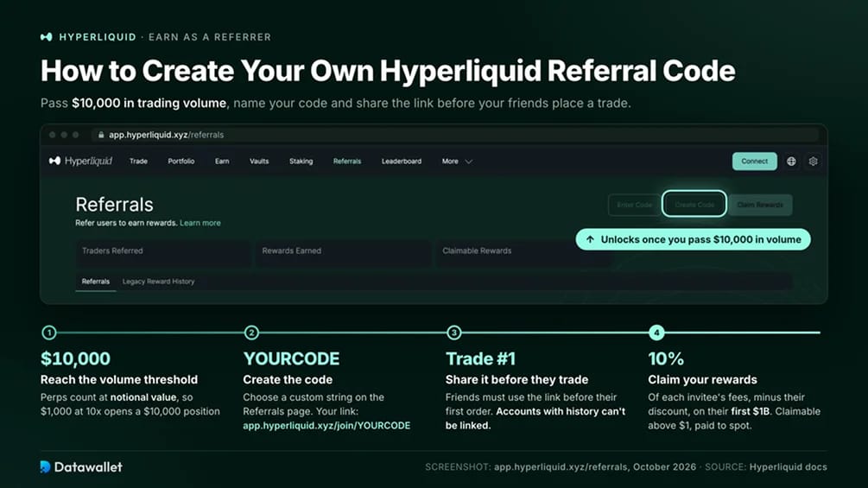Open the Trade page
Image resolution: width=868 pixels, height=488 pixels.
(x=138, y=162)
